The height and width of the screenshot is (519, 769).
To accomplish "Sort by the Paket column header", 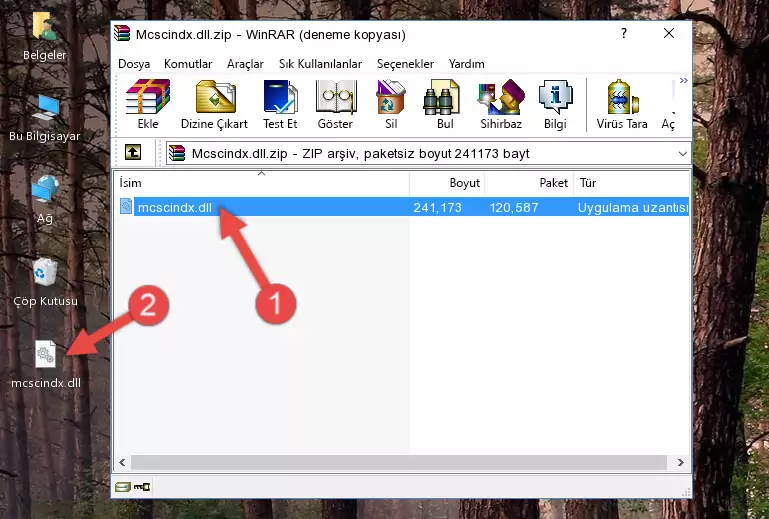I will [x=529, y=183].
